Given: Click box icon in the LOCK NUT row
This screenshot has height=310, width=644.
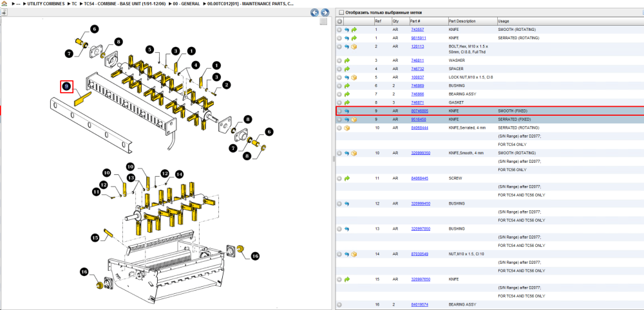Looking at the screenshot, I should point(354,77).
